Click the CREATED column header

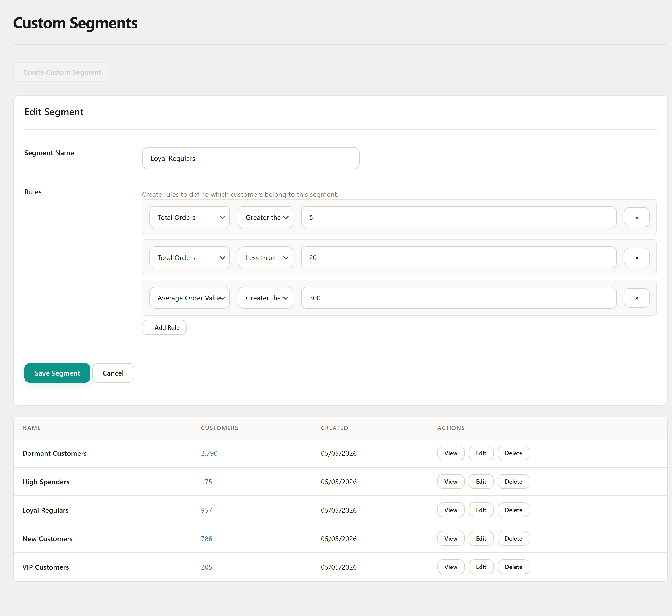(x=334, y=428)
